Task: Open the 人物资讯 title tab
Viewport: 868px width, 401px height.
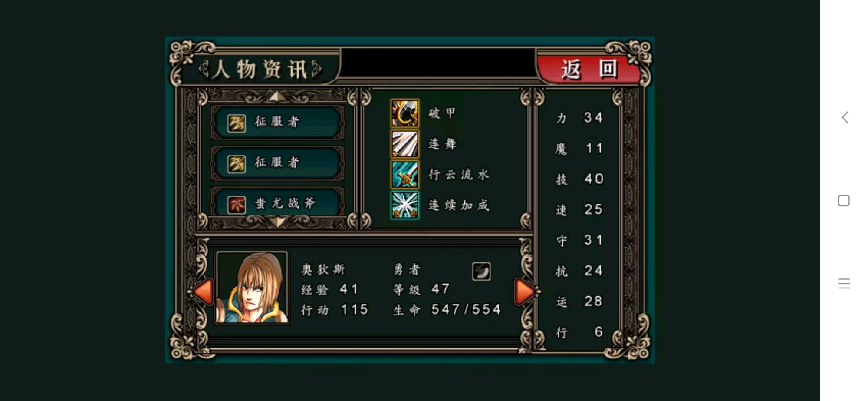Action: point(260,70)
